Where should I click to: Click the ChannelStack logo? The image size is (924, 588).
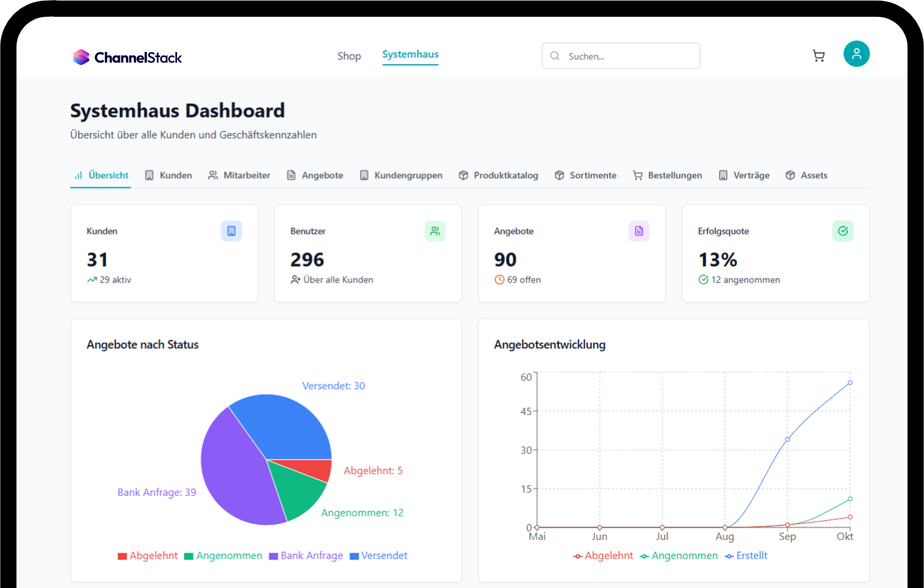click(x=127, y=57)
